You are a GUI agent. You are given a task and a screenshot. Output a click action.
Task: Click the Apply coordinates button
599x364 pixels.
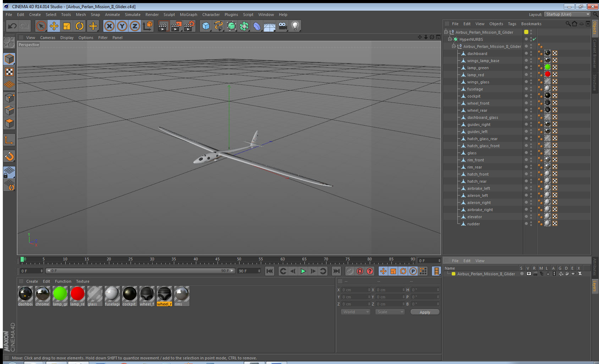point(425,312)
